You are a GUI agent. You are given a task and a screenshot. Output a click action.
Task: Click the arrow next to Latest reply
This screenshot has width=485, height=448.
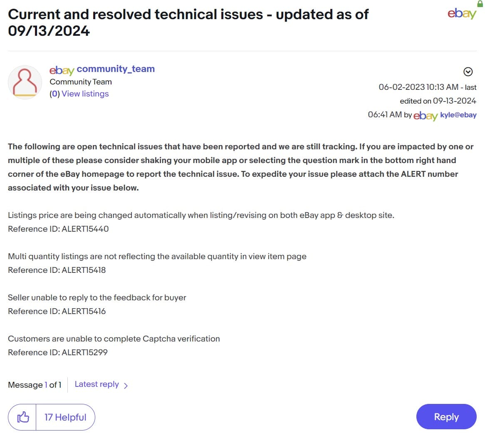(126, 386)
